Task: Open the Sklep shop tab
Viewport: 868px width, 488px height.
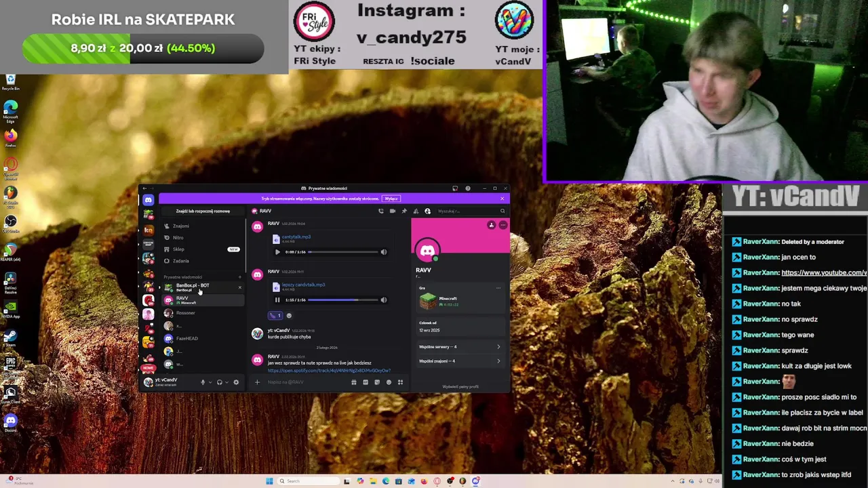Action: [203, 249]
